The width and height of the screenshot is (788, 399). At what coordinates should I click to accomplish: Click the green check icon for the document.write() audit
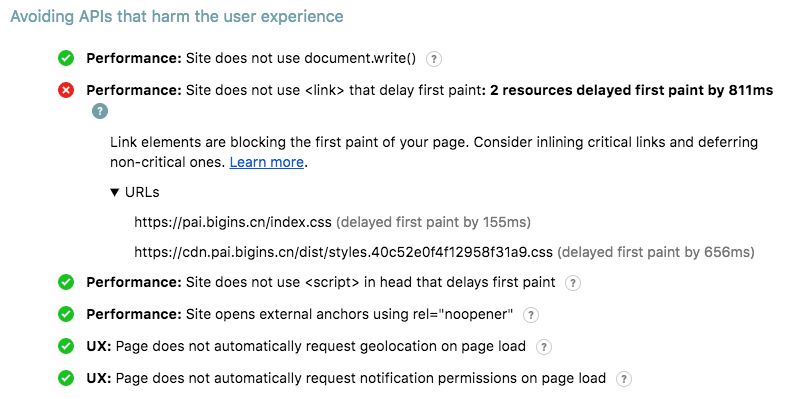[66, 58]
